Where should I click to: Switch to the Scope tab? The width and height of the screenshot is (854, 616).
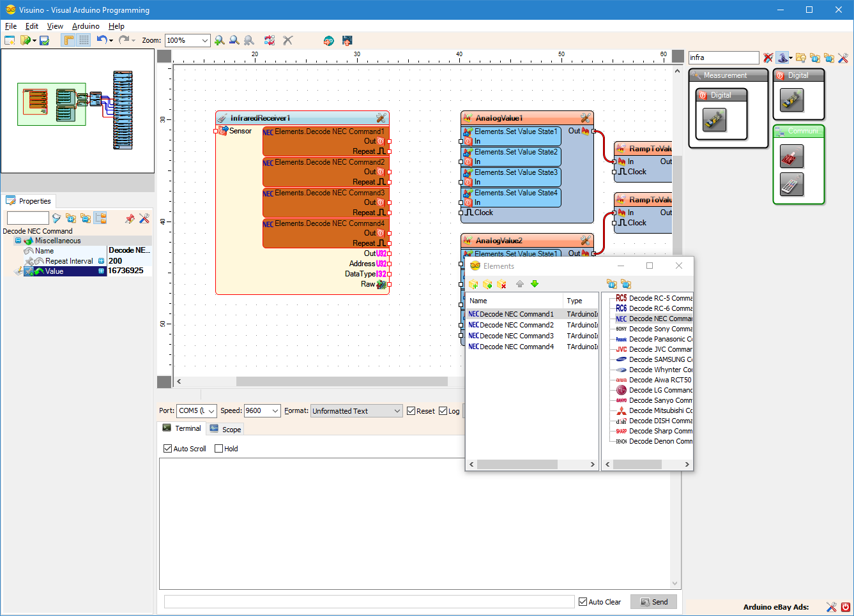pyautogui.click(x=225, y=428)
